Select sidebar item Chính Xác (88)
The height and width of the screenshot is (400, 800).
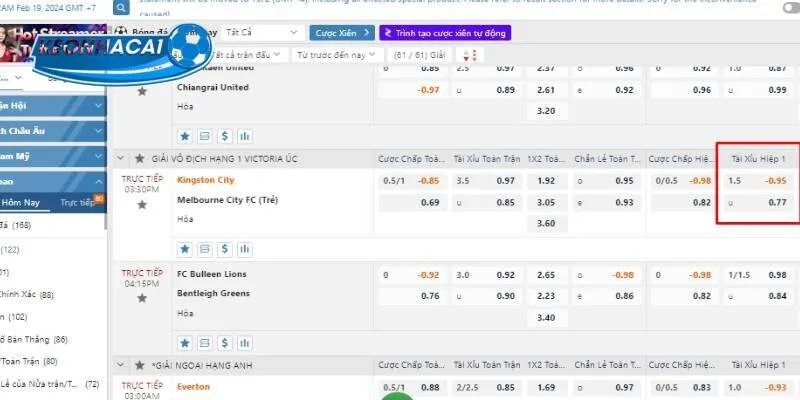[x=27, y=295]
